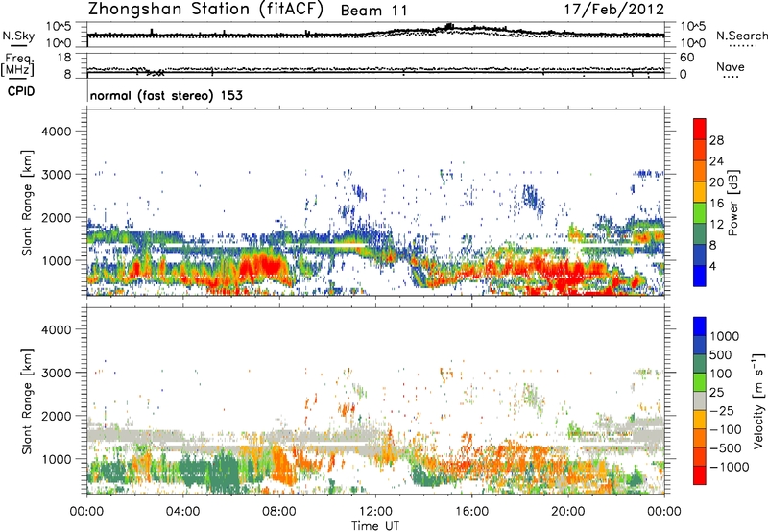The height and width of the screenshot is (532, 768).
Task: Pick the Power colorbar segment between 24 and 28
Action: tap(700, 150)
